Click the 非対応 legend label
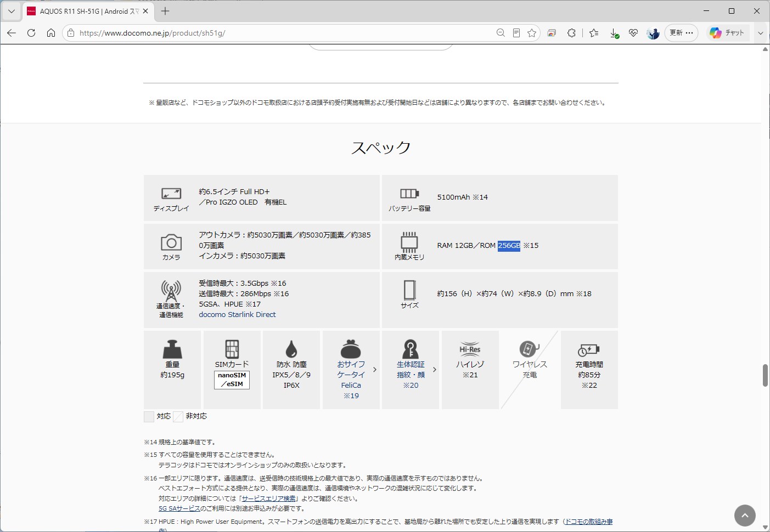The width and height of the screenshot is (770, 532). tap(196, 416)
